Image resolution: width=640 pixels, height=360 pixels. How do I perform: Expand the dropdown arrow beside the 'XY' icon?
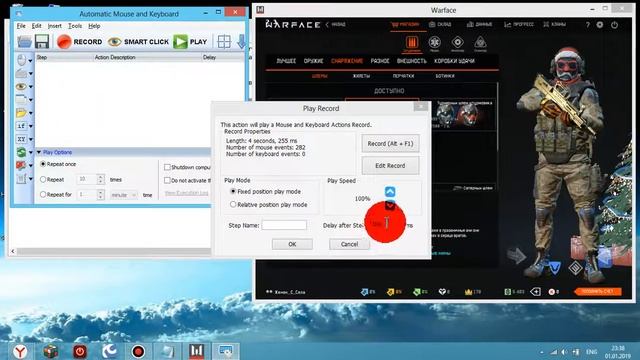31,140
